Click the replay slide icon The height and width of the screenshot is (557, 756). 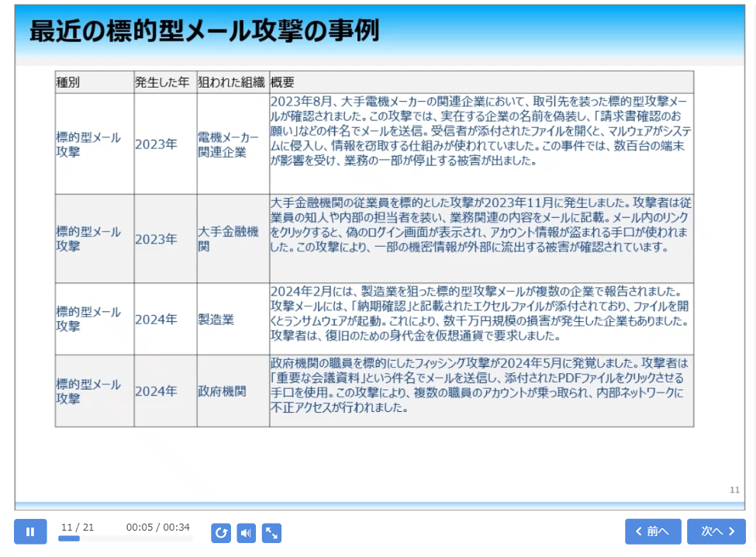[x=221, y=533]
